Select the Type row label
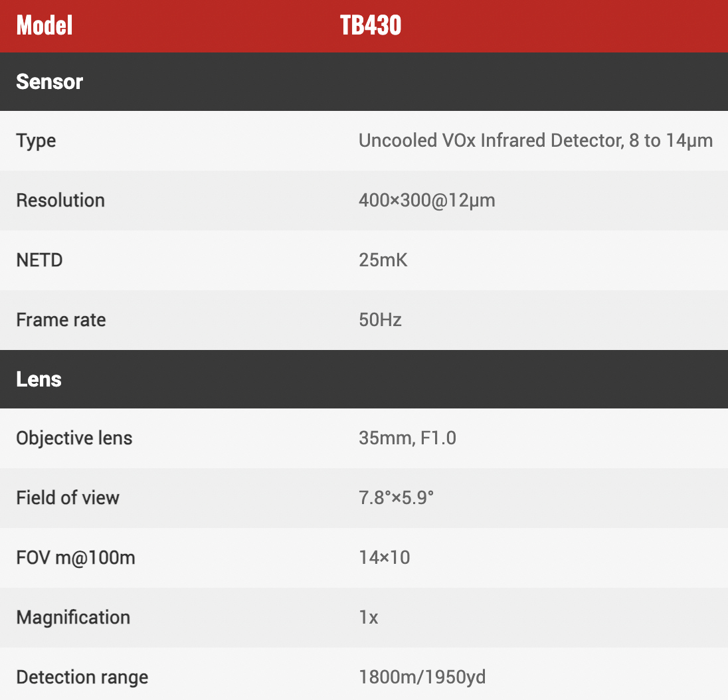 tap(37, 141)
